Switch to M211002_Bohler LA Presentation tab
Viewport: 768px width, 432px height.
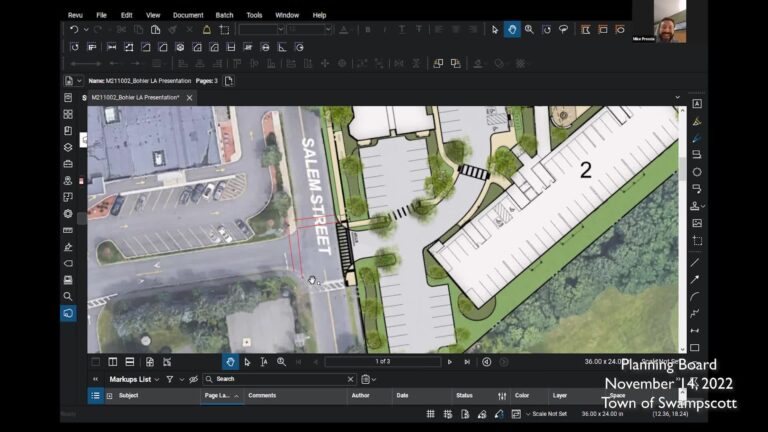(x=134, y=98)
